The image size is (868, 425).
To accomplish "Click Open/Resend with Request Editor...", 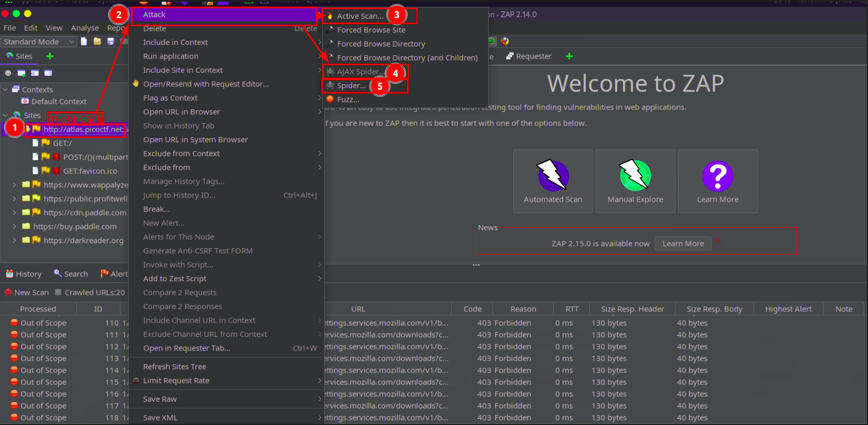I will [x=226, y=84].
